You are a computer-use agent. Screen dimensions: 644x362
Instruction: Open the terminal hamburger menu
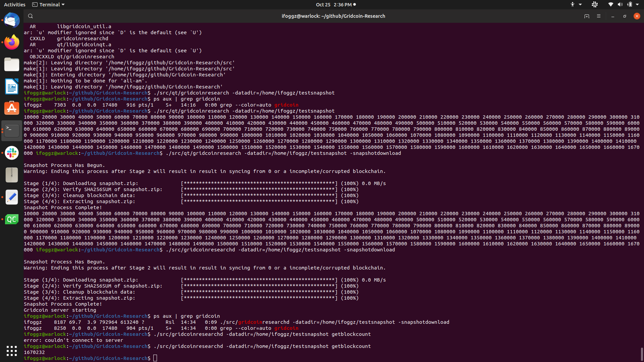599,16
